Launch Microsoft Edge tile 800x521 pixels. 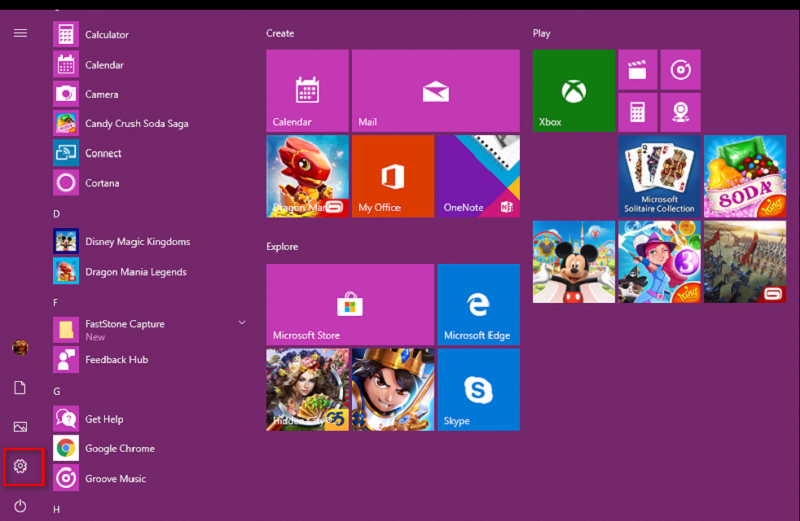point(479,305)
